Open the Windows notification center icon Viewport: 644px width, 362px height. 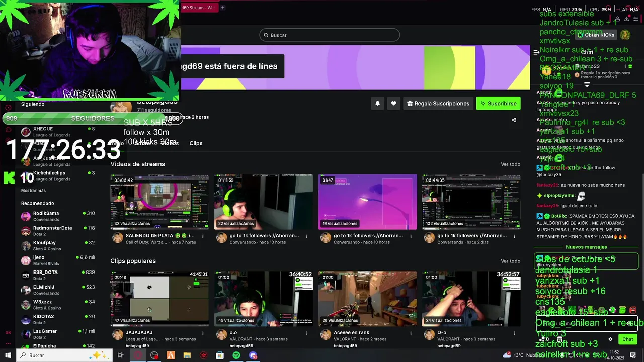coord(633,355)
